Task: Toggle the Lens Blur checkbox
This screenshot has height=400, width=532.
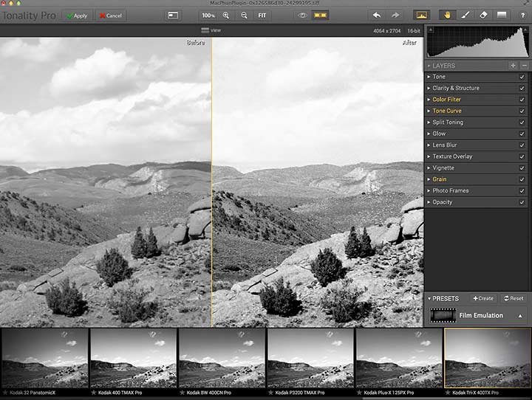Action: point(522,145)
